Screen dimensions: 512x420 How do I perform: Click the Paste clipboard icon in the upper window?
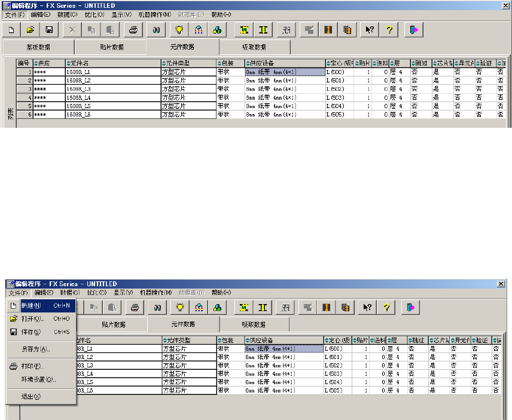pyautogui.click(x=111, y=30)
